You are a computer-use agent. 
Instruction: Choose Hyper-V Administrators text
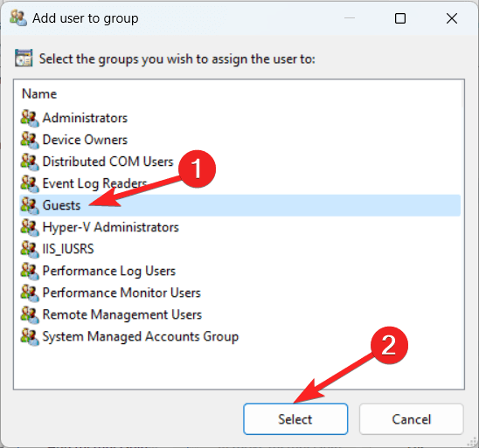tap(111, 228)
